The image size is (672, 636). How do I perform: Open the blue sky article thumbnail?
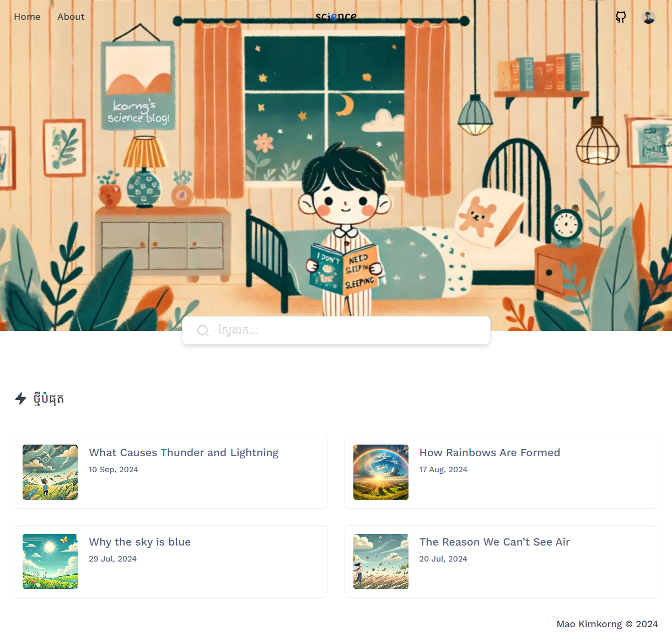point(50,562)
